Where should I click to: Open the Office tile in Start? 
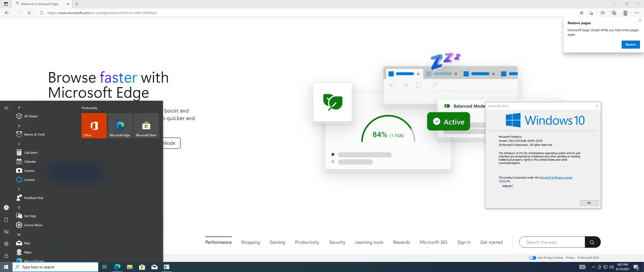point(94,125)
